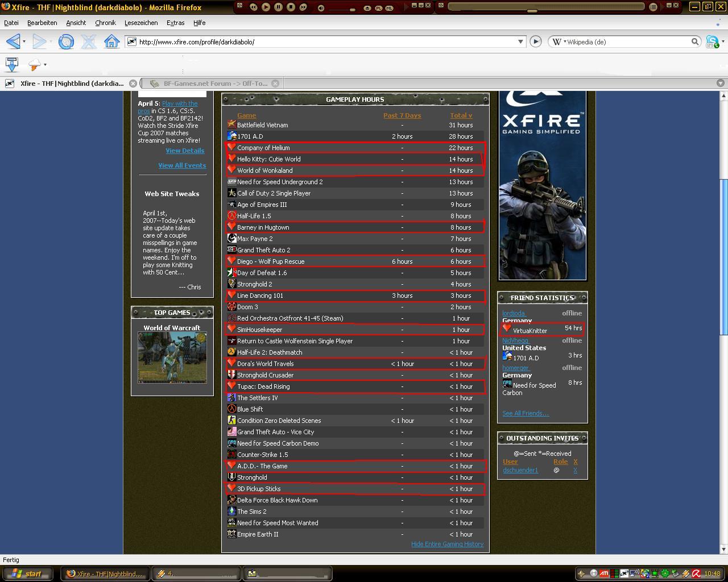Click the Max Payne 2 game icon
The height and width of the screenshot is (582, 728).
coord(231,238)
